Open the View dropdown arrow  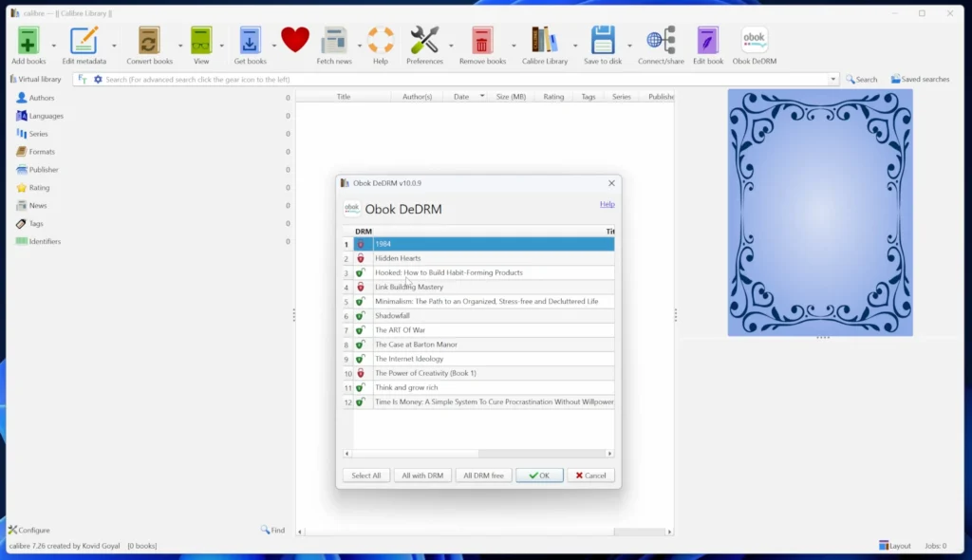point(221,46)
